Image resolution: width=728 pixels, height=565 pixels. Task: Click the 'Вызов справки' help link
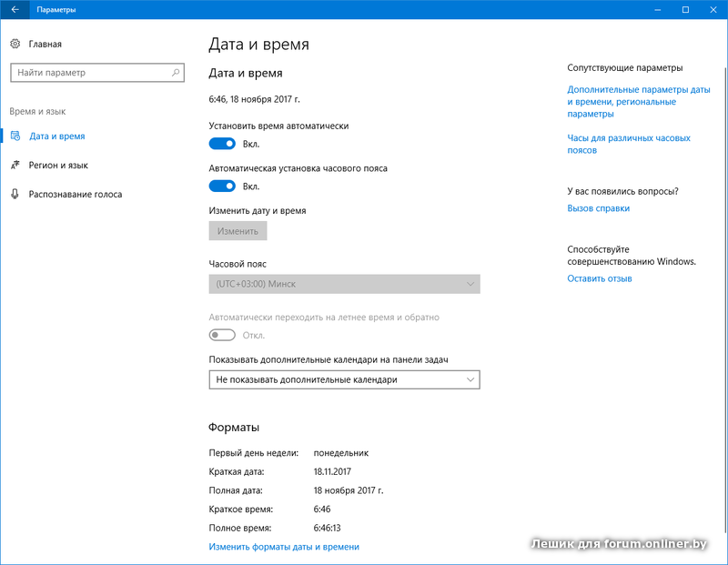click(598, 208)
